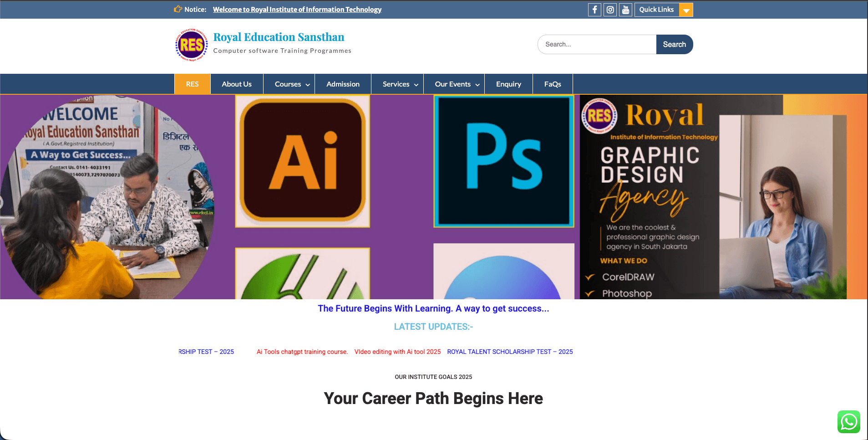This screenshot has height=440, width=868.
Task: Click the Adobe Illustrator Ai image
Action: [302, 161]
